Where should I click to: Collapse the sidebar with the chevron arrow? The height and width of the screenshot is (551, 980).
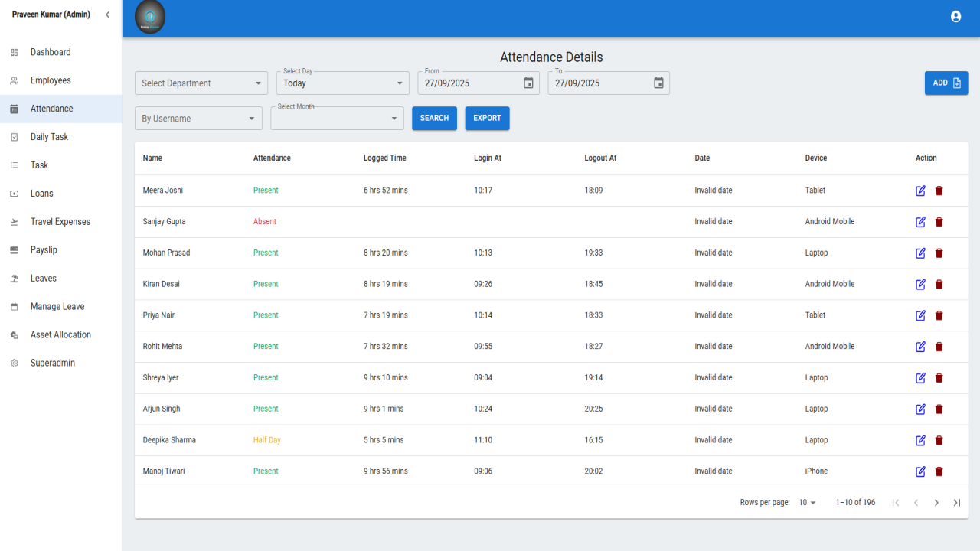(x=107, y=15)
